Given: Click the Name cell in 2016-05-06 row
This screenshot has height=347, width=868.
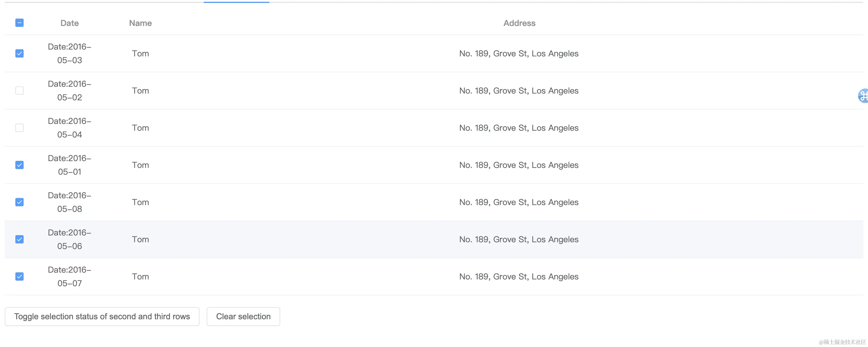Looking at the screenshot, I should pos(141,240).
